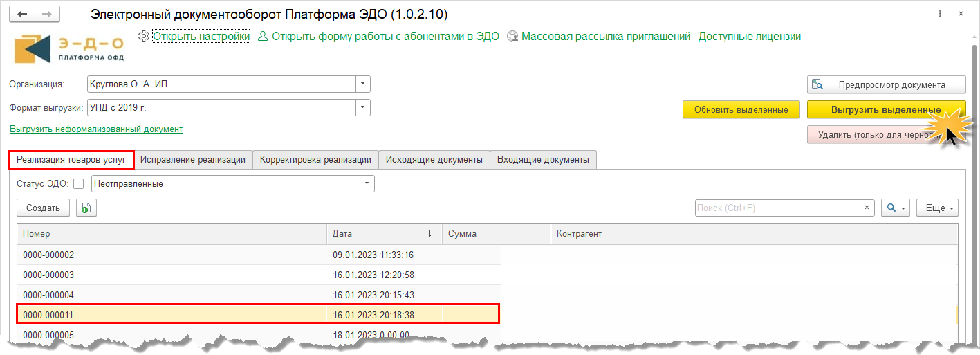This screenshot has width=980, height=355.
Task: Click into the Организация field Круглова О. А. ИП
Action: point(221,84)
